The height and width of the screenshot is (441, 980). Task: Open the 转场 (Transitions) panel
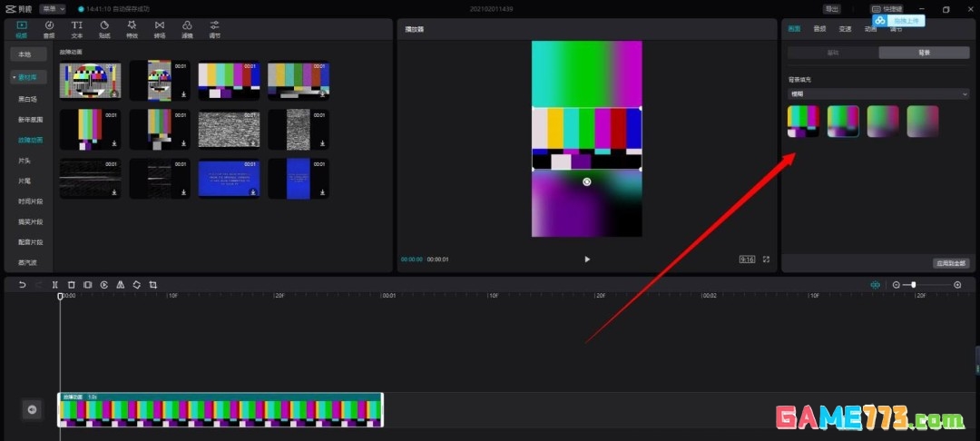[x=160, y=28]
